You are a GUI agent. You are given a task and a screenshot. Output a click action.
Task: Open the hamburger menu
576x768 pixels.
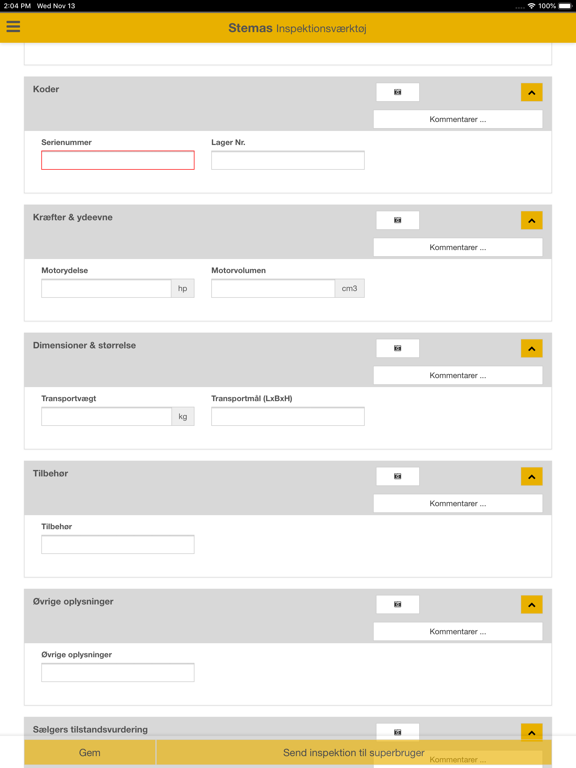(13, 26)
